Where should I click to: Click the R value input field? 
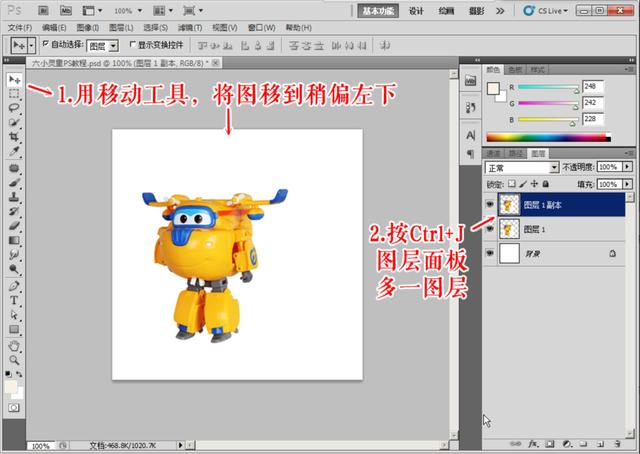click(593, 87)
